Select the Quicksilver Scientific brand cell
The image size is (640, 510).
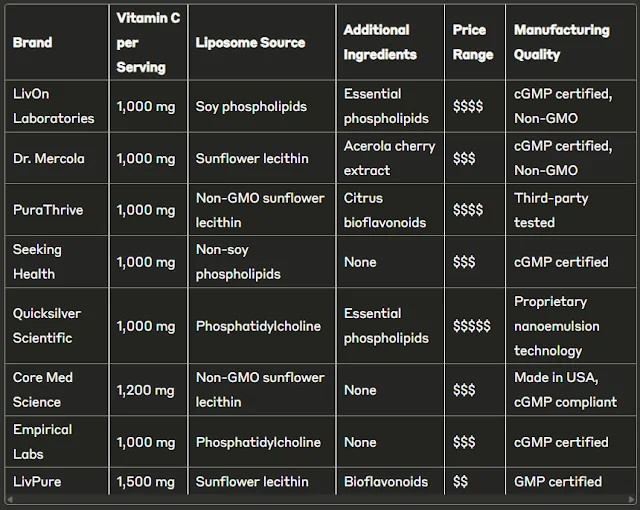[57, 326]
